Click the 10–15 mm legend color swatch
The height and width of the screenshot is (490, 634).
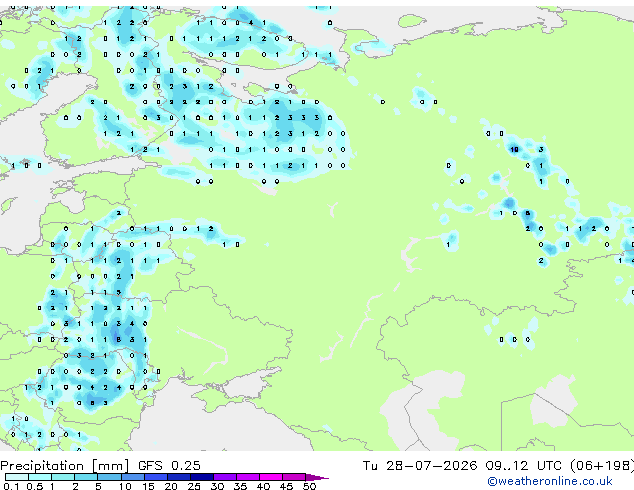click(x=133, y=477)
